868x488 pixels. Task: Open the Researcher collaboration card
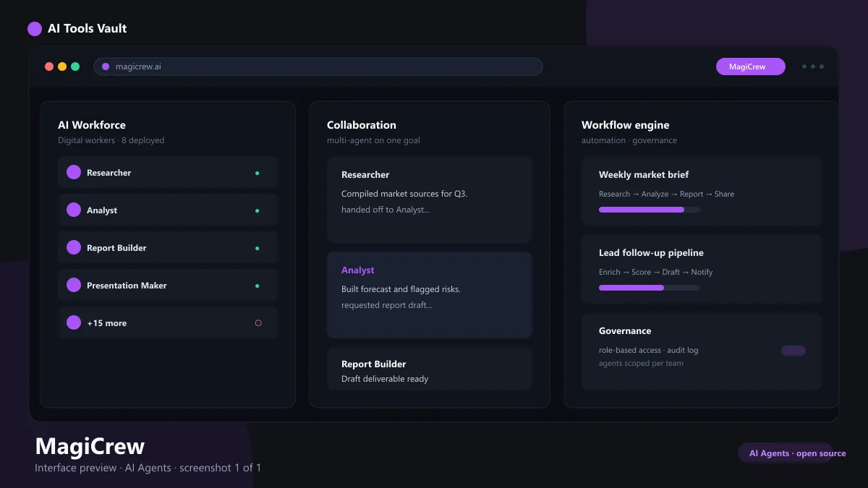coord(430,200)
